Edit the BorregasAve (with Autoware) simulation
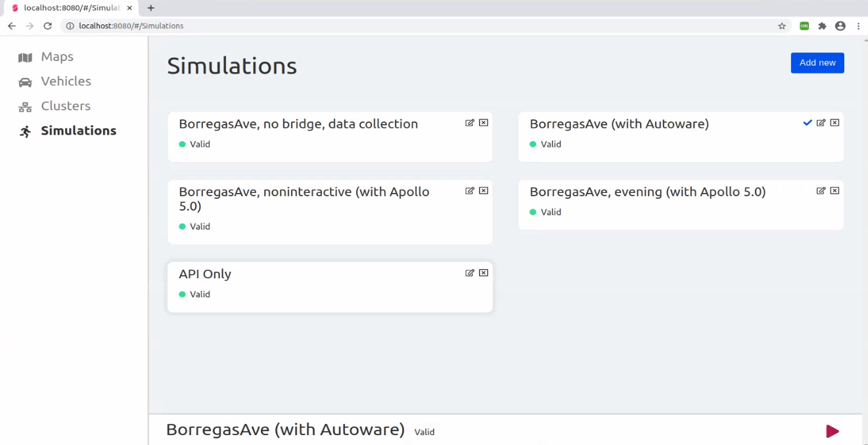Image resolution: width=868 pixels, height=445 pixels. [x=821, y=123]
